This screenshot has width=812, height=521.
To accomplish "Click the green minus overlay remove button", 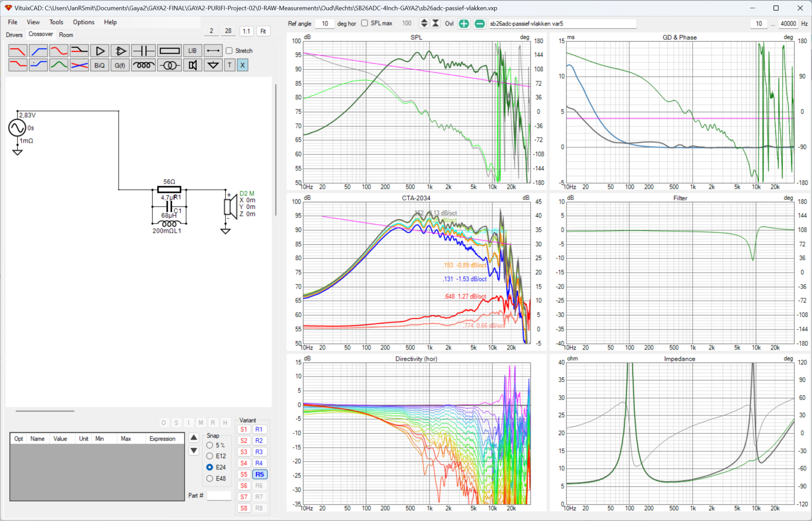I will pyautogui.click(x=480, y=24).
